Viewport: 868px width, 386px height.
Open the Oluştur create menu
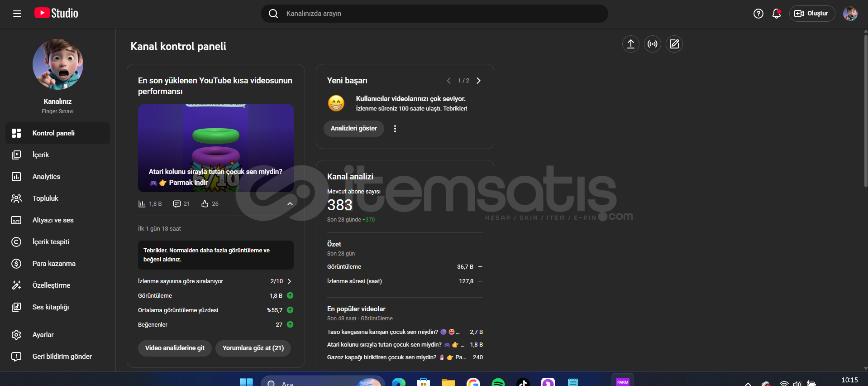tap(812, 14)
